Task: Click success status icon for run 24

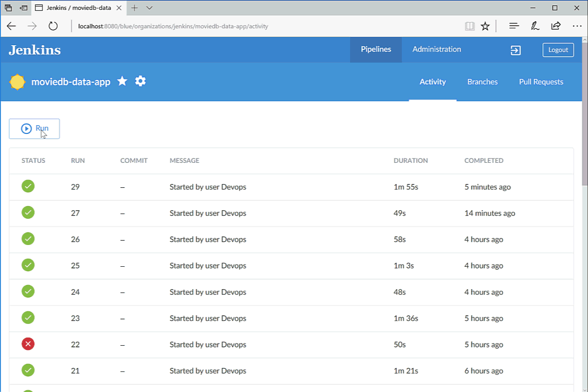Action: coord(28,291)
